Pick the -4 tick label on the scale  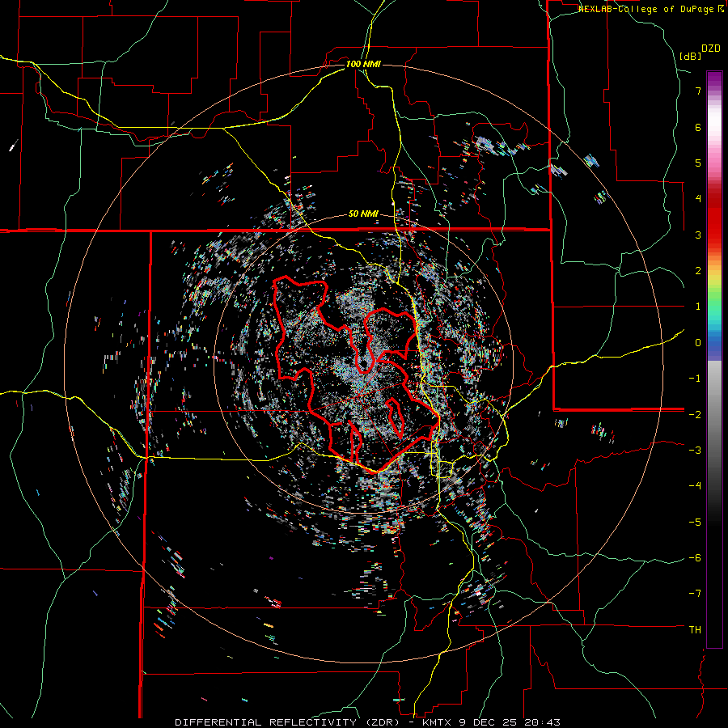point(695,486)
